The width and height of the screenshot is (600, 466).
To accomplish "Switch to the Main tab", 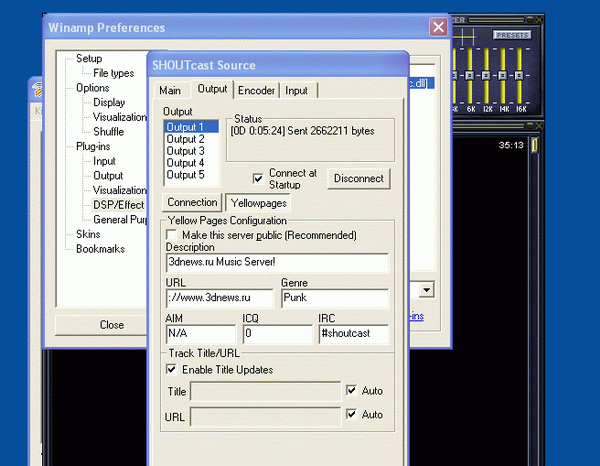I will click(x=172, y=90).
